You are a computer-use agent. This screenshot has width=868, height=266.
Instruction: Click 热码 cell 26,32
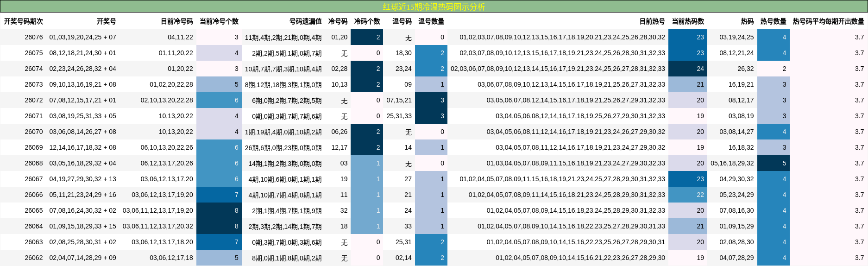746,69
